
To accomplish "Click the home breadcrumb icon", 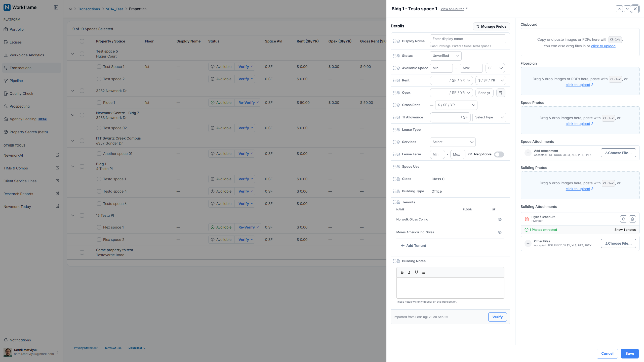I will (70, 9).
